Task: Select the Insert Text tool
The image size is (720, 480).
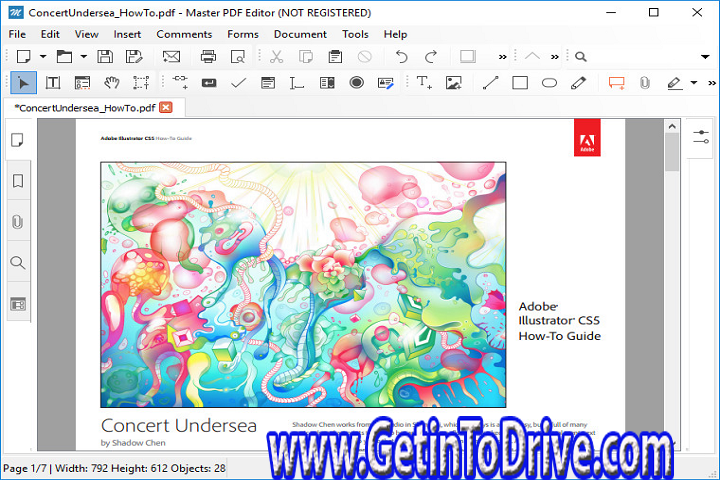Action: pyautogui.click(x=424, y=83)
